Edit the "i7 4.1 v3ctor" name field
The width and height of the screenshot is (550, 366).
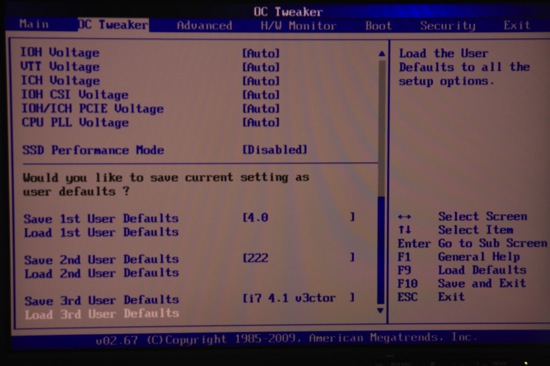[x=299, y=298]
